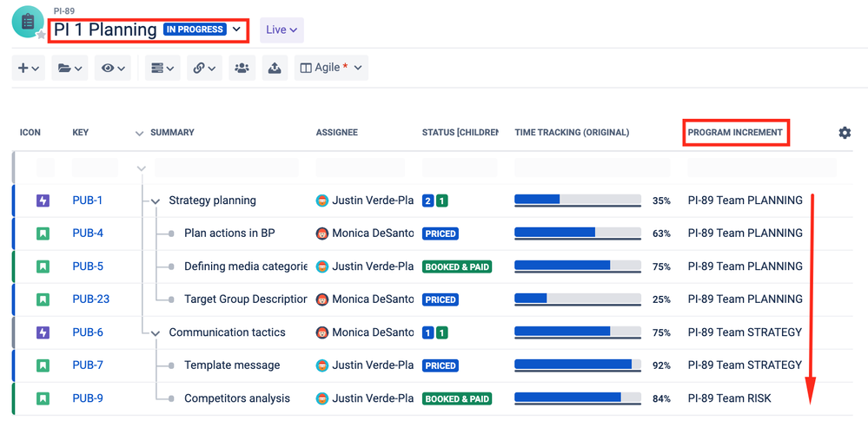Click the story icon for PUB-23
This screenshot has height=434, width=868.
pos(43,299)
